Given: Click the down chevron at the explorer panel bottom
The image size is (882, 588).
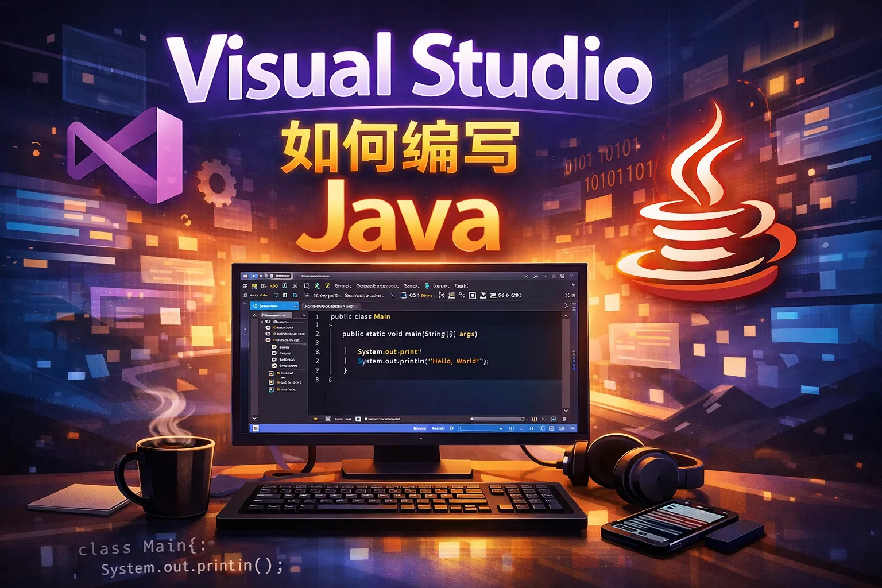Looking at the screenshot, I should pos(254,419).
